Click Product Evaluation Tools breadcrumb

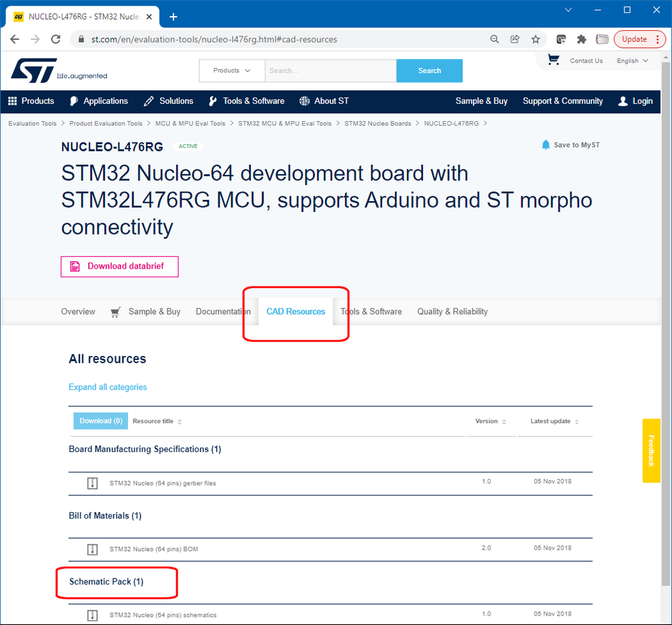coord(106,124)
